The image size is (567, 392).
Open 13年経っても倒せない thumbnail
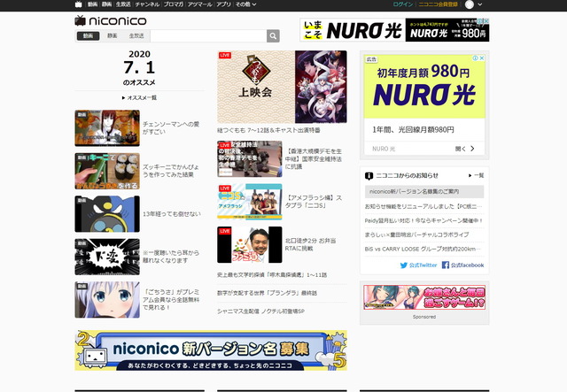click(x=107, y=214)
